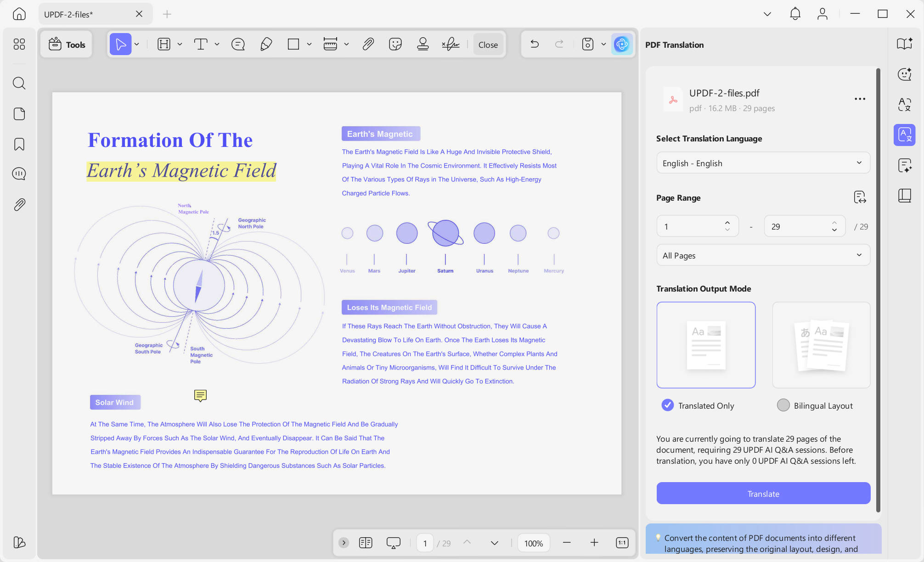Click the page range swap icon

click(859, 197)
